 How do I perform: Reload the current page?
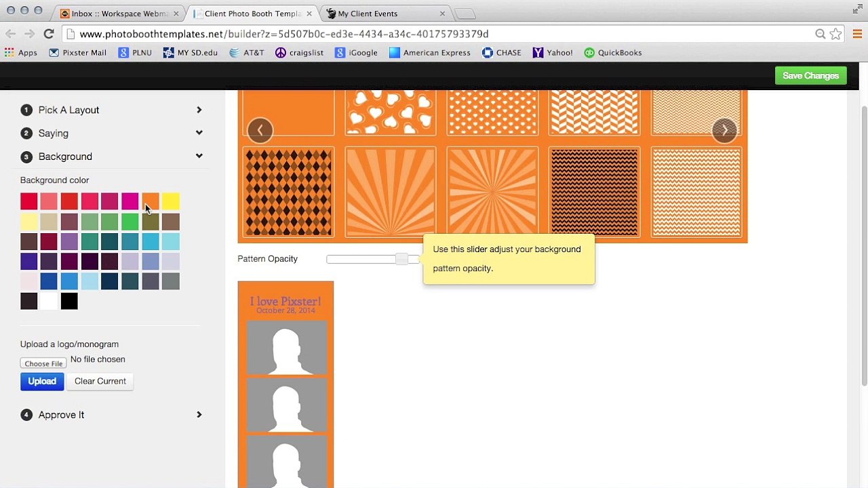(x=49, y=34)
